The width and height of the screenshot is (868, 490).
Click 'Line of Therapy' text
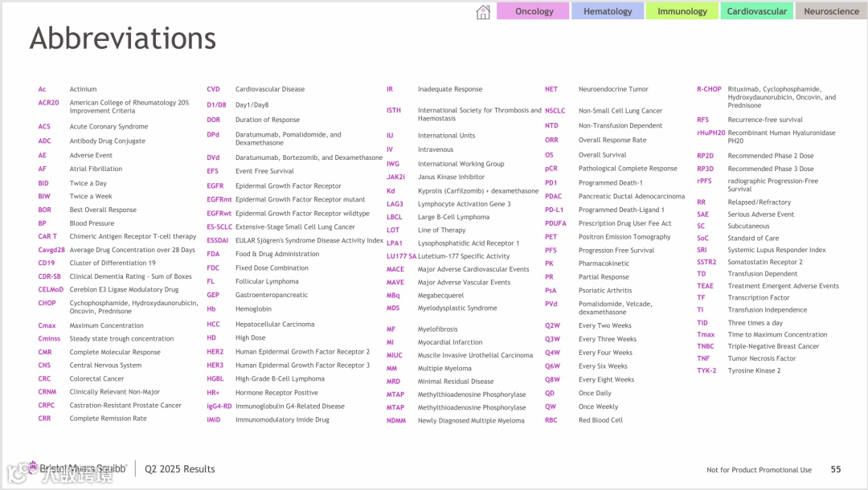pyautogui.click(x=442, y=230)
